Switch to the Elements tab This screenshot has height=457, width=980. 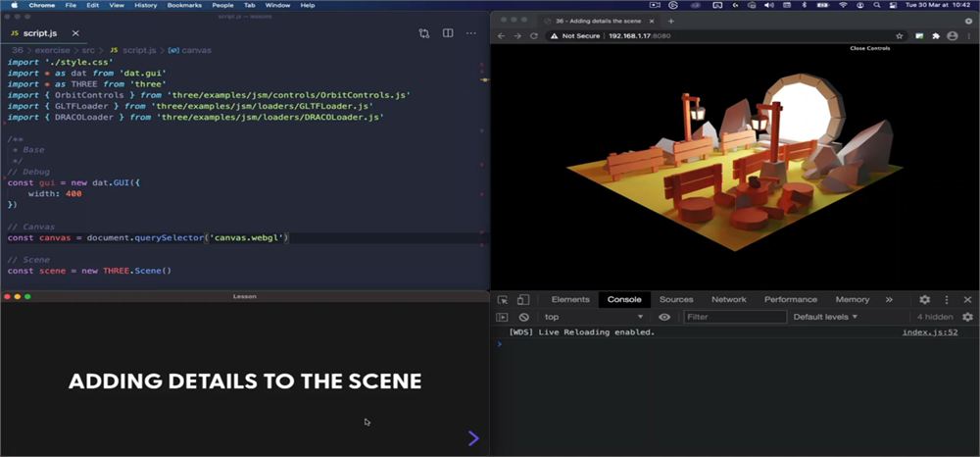pyautogui.click(x=570, y=299)
